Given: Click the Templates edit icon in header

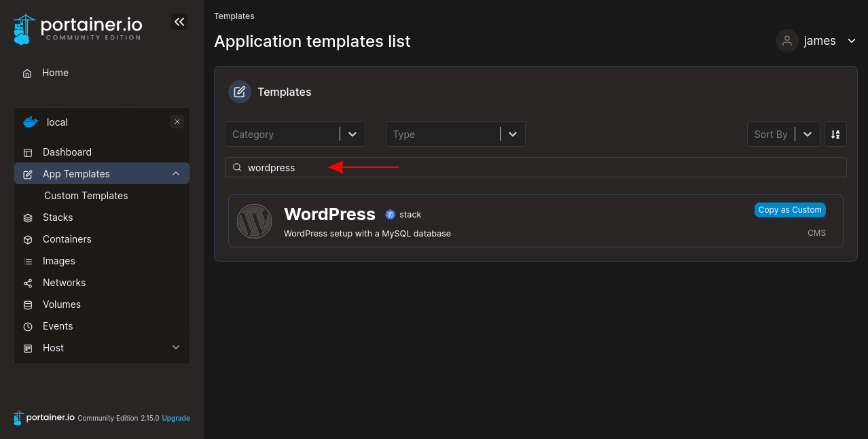Looking at the screenshot, I should pos(239,92).
